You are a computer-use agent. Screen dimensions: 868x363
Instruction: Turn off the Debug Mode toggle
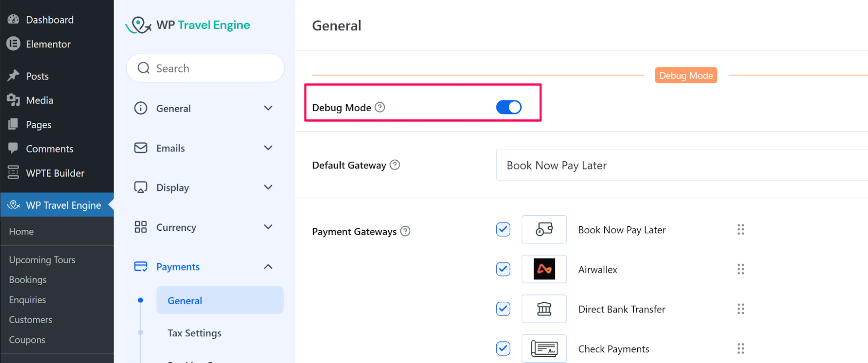coord(508,107)
